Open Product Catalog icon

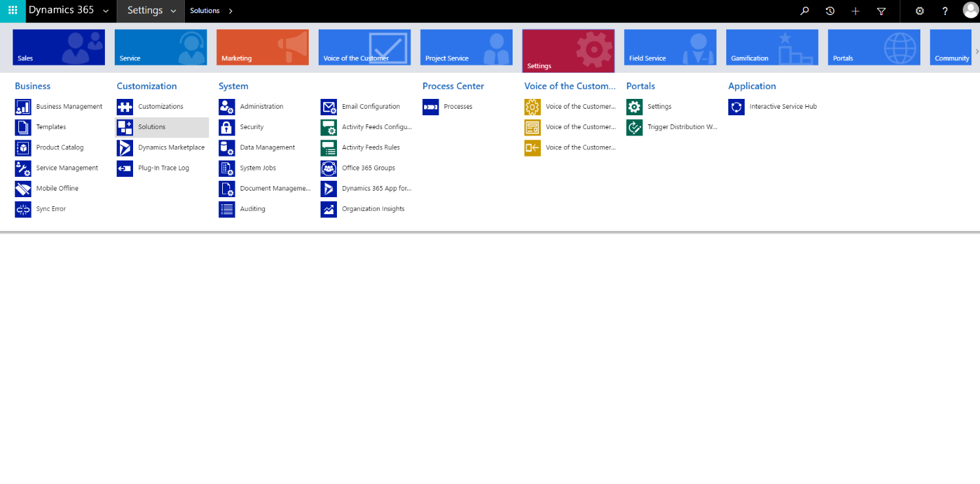(23, 147)
